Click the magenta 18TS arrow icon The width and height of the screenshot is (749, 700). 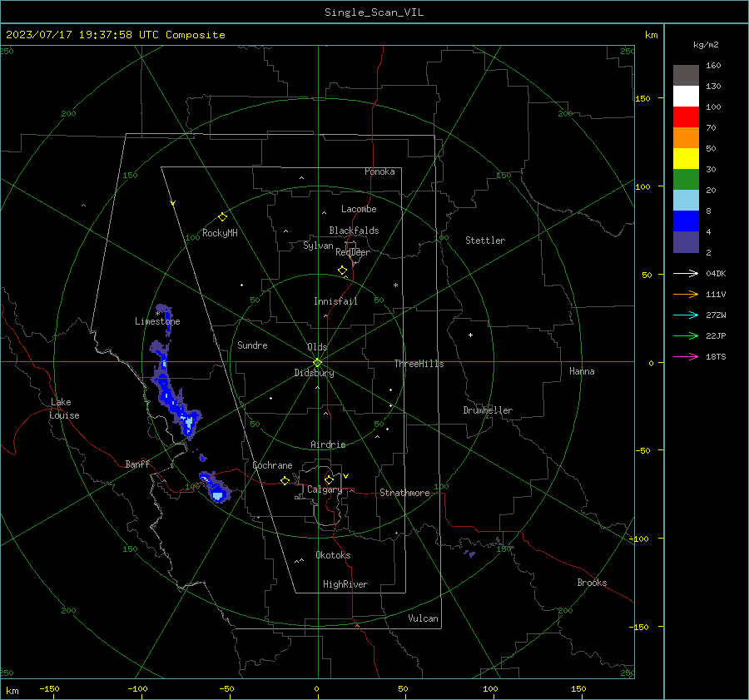pos(686,356)
